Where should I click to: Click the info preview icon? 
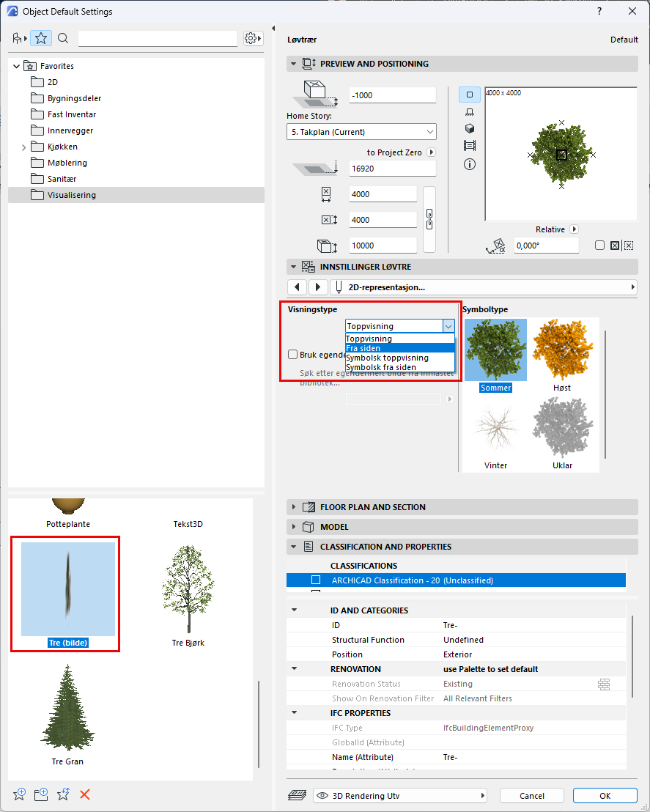click(470, 163)
